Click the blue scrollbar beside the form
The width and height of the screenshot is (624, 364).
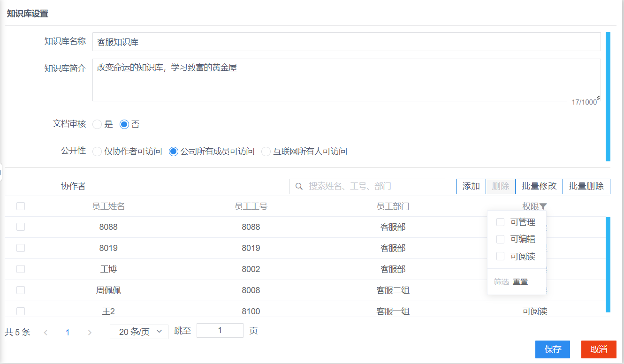point(608,97)
